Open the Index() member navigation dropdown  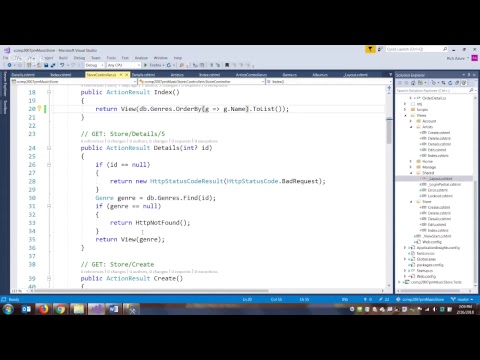329,81
